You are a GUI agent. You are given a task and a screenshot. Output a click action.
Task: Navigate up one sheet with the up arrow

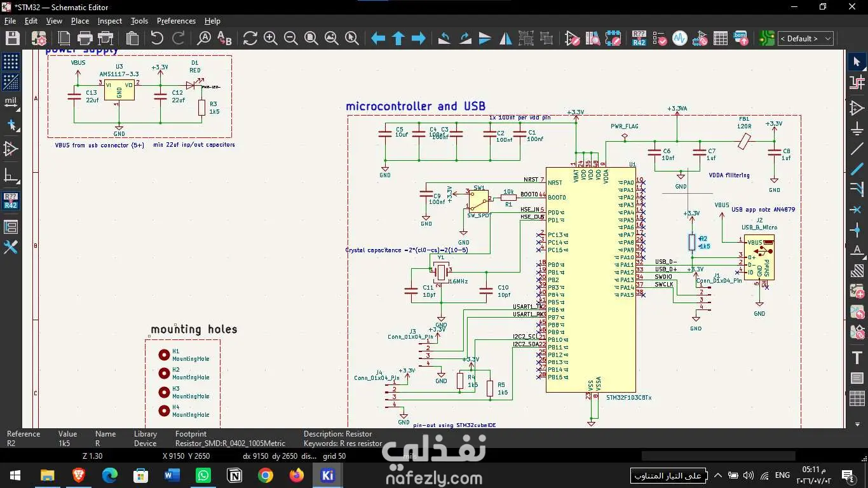[398, 38]
